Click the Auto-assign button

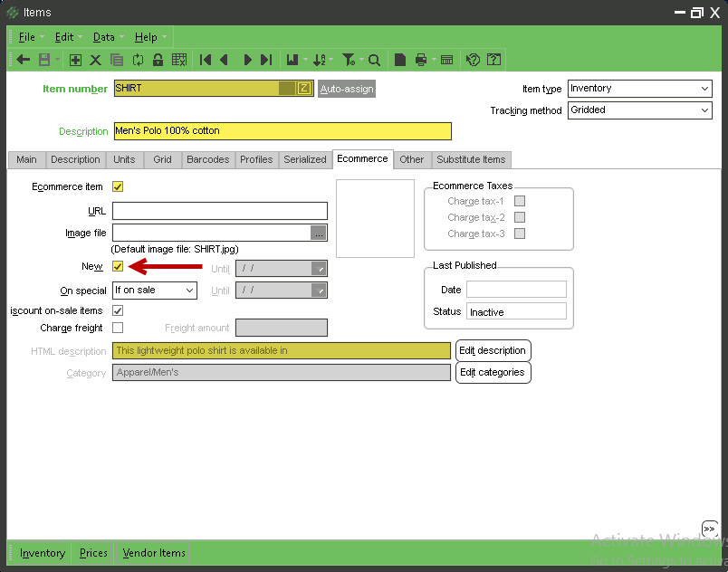347,89
